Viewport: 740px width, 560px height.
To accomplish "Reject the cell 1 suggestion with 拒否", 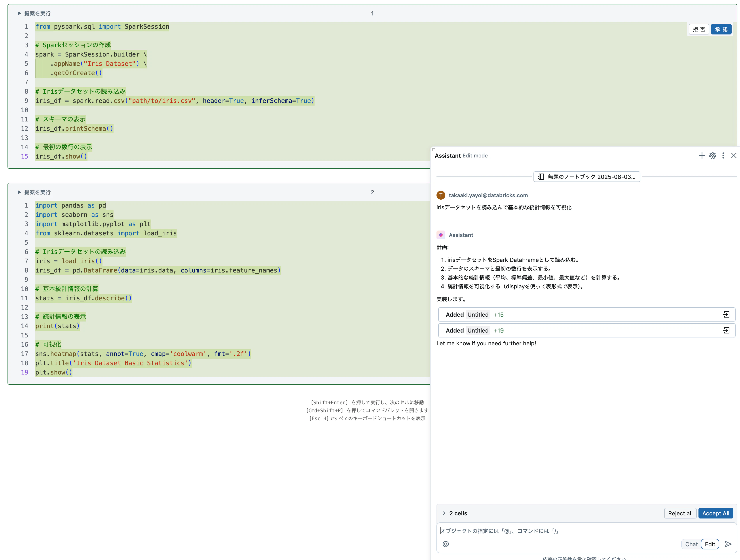I will 699,29.
